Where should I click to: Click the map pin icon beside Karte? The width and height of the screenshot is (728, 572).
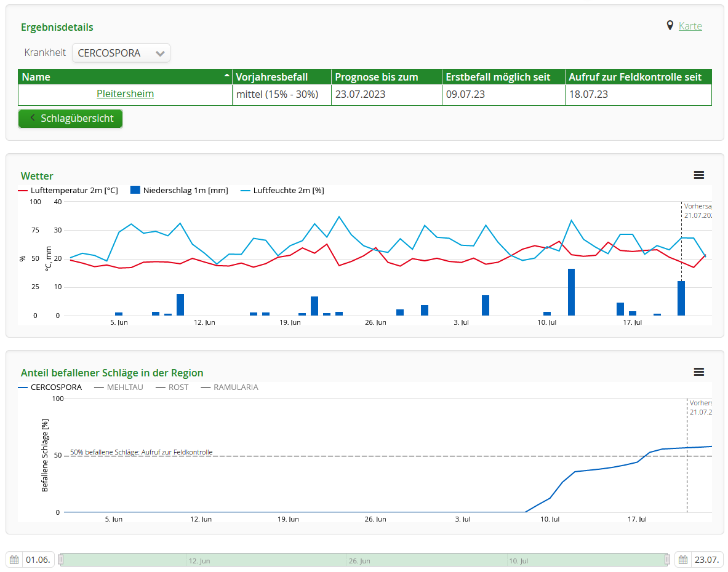click(670, 26)
